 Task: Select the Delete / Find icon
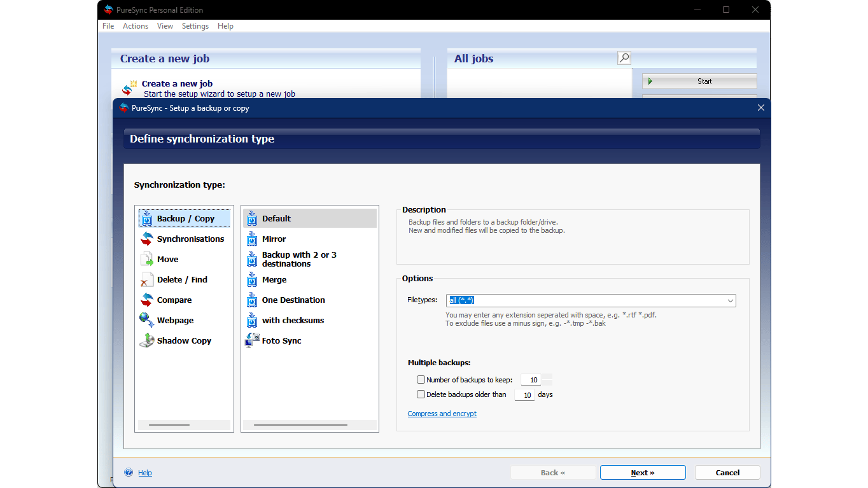[x=147, y=279]
